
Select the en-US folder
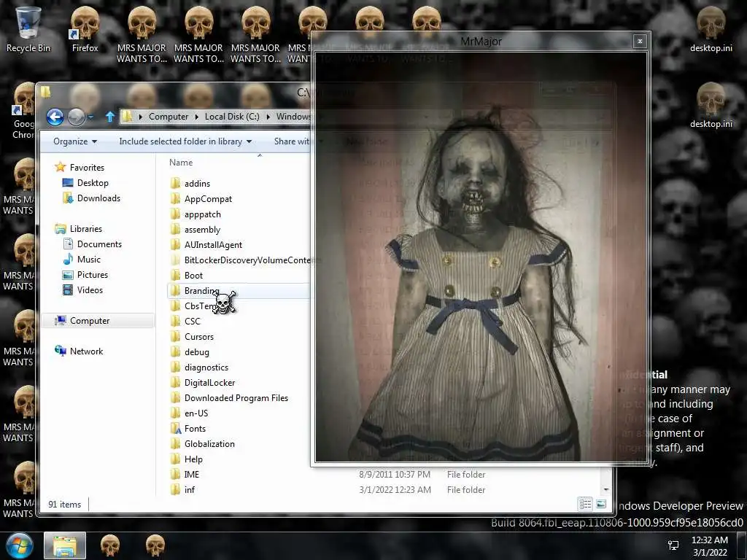[x=189, y=413]
